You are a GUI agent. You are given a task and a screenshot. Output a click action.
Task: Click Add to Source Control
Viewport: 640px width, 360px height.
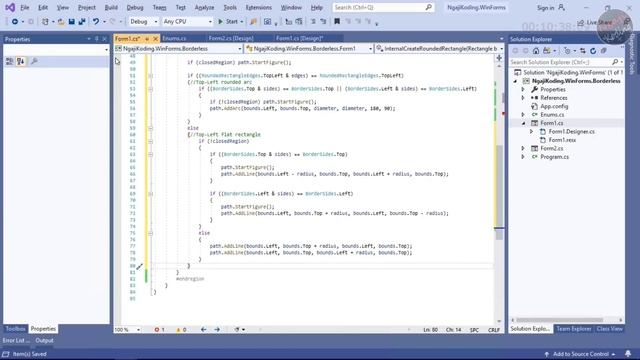pyautogui.click(x=580, y=354)
